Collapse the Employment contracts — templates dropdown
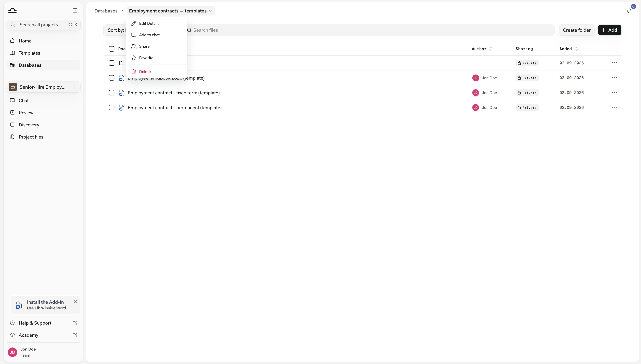Screen dimensions: 641x364 click(170, 11)
